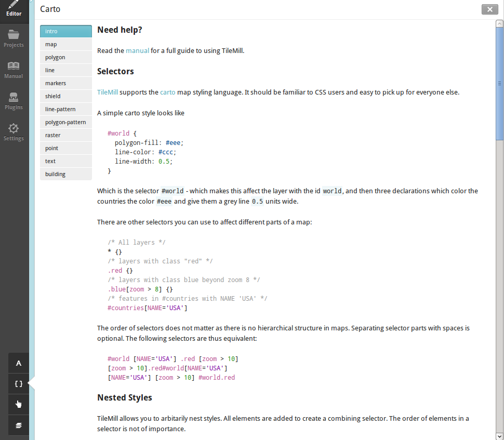Open the layers stack icon
504x440 pixels.
tap(19, 425)
